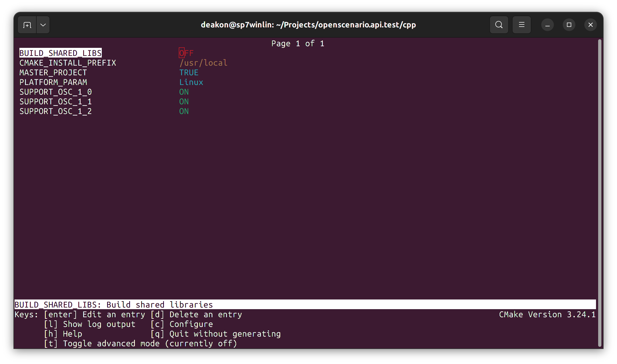Click the [l] Show log output hint
This screenshot has height=364, width=617.
coord(90,324)
